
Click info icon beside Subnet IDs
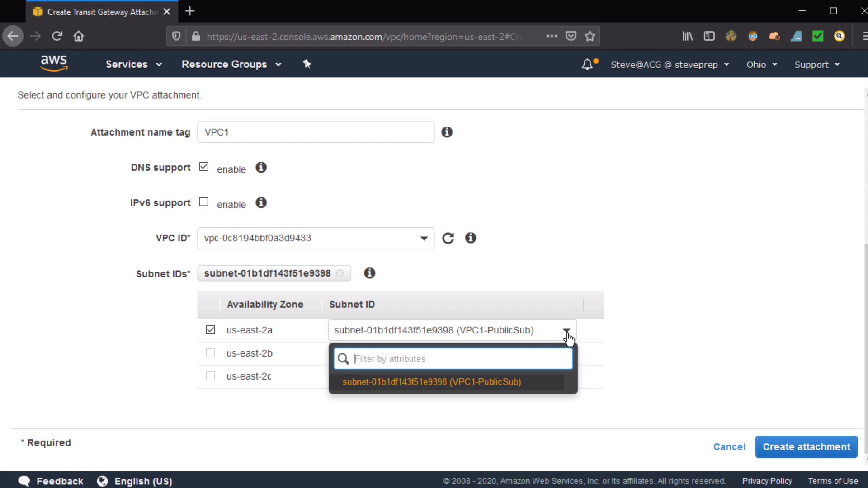[369, 273]
